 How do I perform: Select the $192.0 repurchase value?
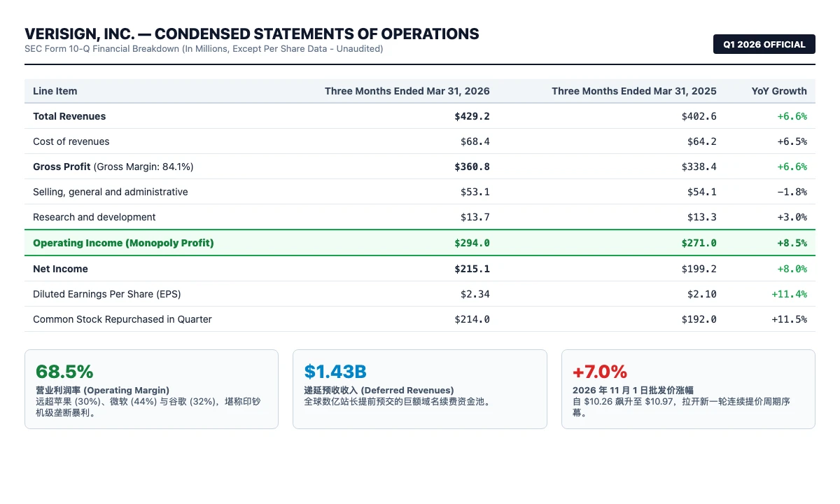tap(699, 319)
